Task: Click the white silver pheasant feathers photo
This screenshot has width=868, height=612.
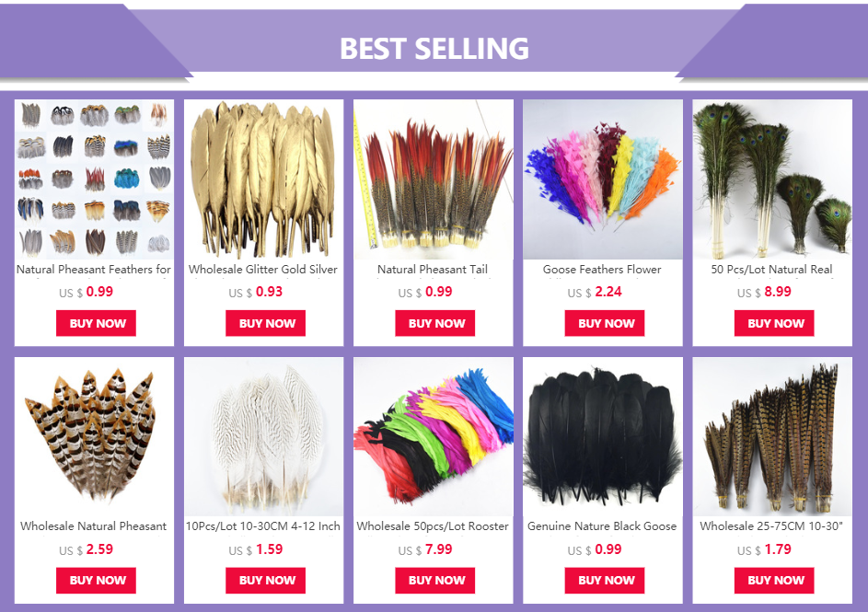Action: pyautogui.click(x=263, y=436)
